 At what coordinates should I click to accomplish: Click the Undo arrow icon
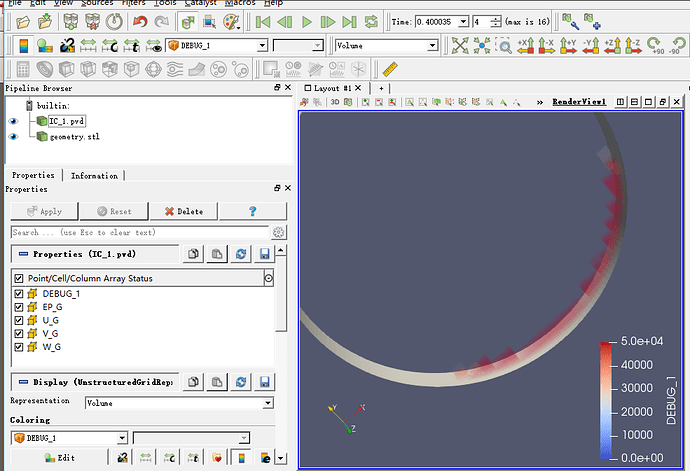click(x=139, y=21)
